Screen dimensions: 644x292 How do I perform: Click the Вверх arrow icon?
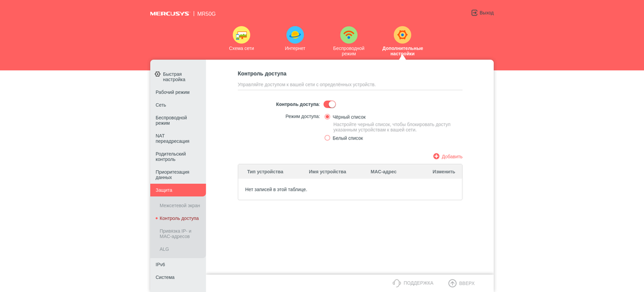pos(452,283)
